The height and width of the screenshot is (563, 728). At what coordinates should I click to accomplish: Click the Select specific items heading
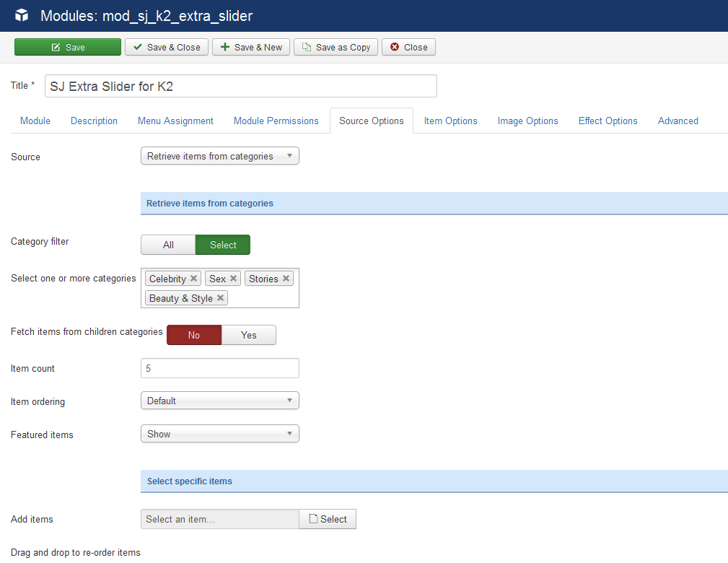pos(190,481)
